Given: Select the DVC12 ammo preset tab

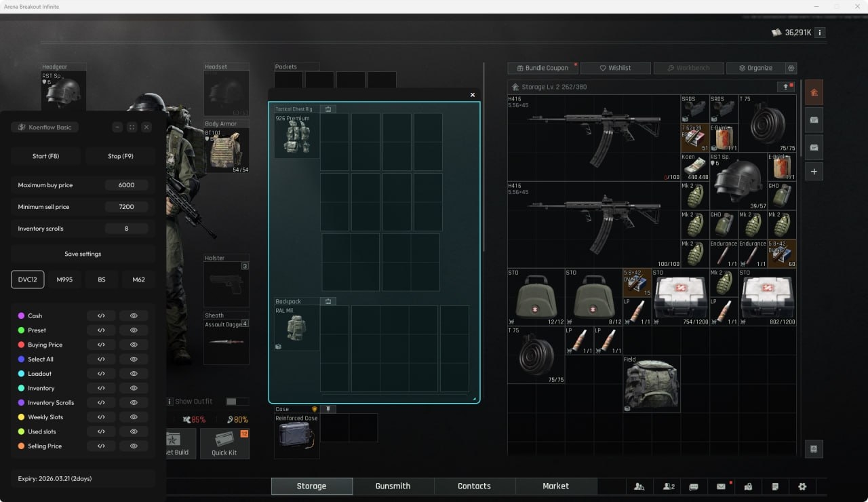Looking at the screenshot, I should 27,279.
